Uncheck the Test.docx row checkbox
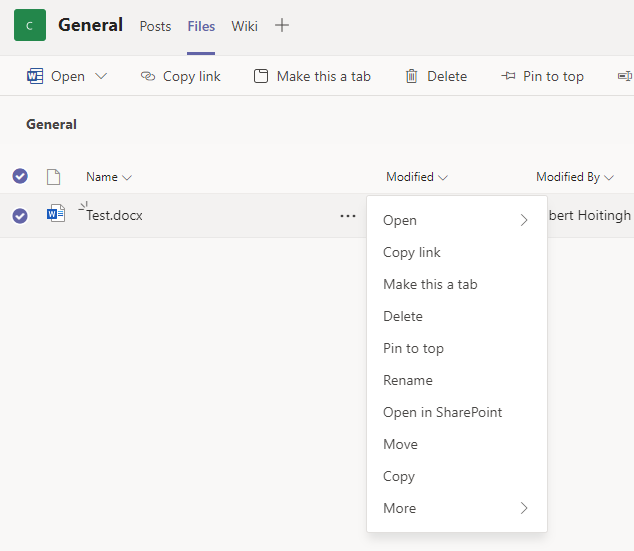The height and width of the screenshot is (551, 634). coord(20,215)
